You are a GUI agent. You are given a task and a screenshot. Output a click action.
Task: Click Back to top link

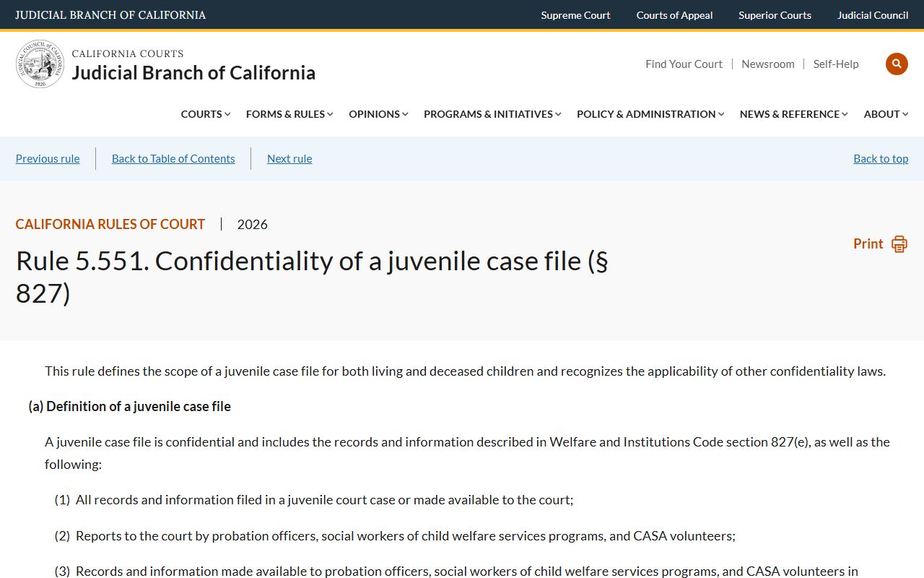point(881,159)
